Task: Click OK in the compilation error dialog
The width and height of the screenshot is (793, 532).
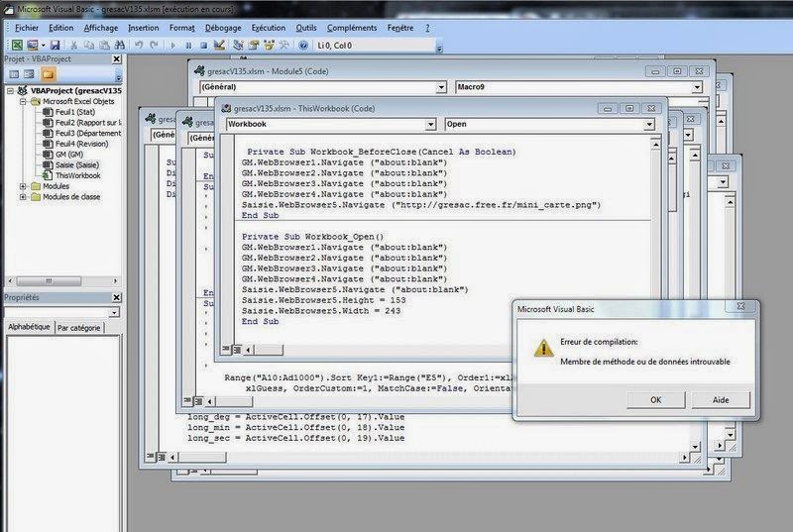Action: (x=656, y=400)
